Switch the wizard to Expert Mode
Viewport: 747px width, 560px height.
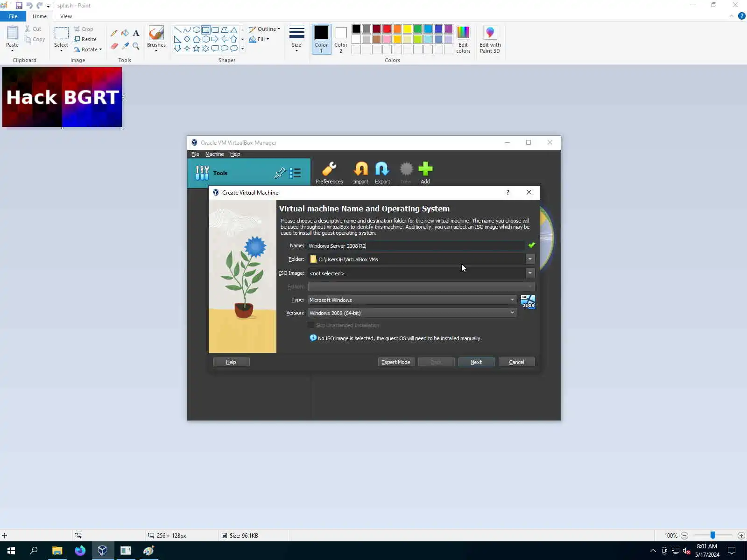click(396, 362)
